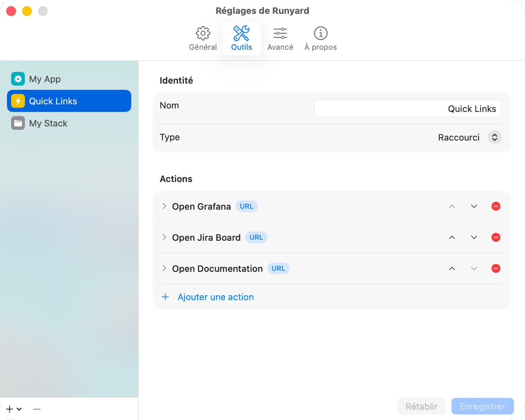
Task: Click the Open Jira Board action name
Action: (x=206, y=237)
